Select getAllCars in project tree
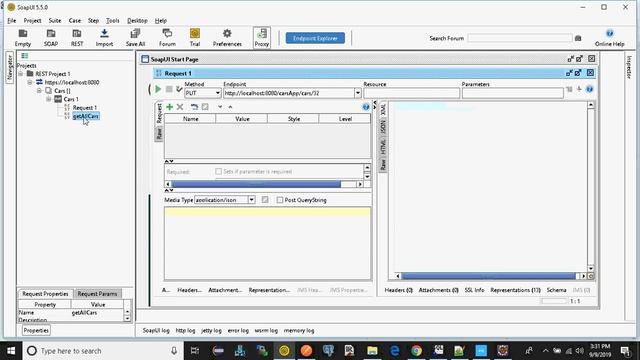This screenshot has width=640, height=360. [86, 116]
